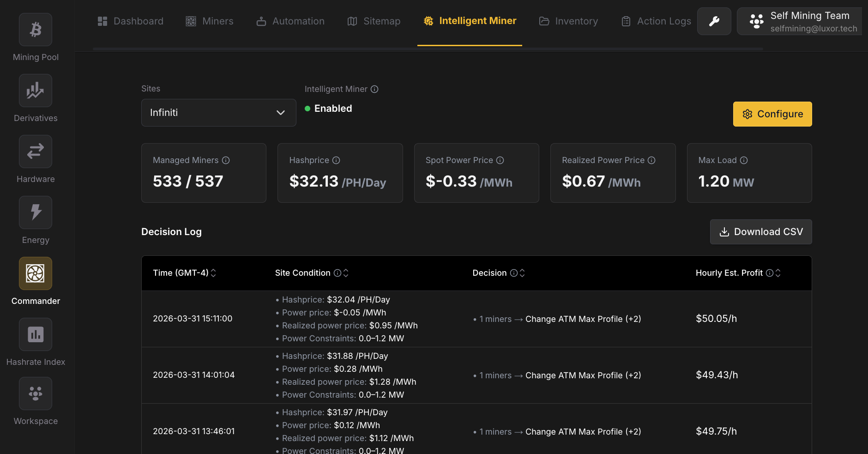
Task: Switch to the Dashboard tab
Action: pos(131,21)
